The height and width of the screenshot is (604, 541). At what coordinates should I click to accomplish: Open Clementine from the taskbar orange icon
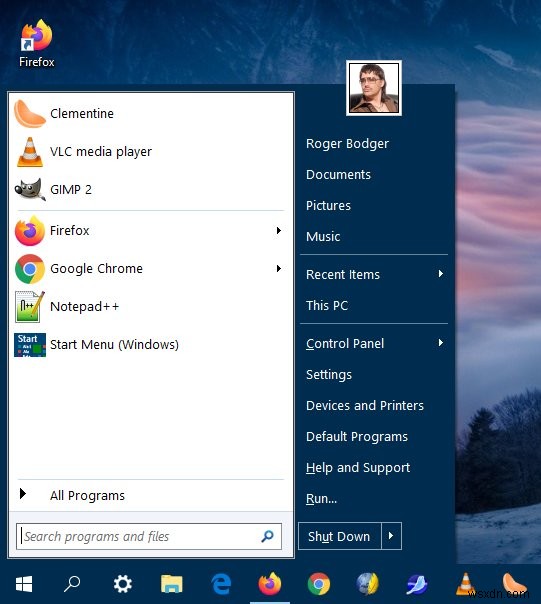click(x=515, y=584)
